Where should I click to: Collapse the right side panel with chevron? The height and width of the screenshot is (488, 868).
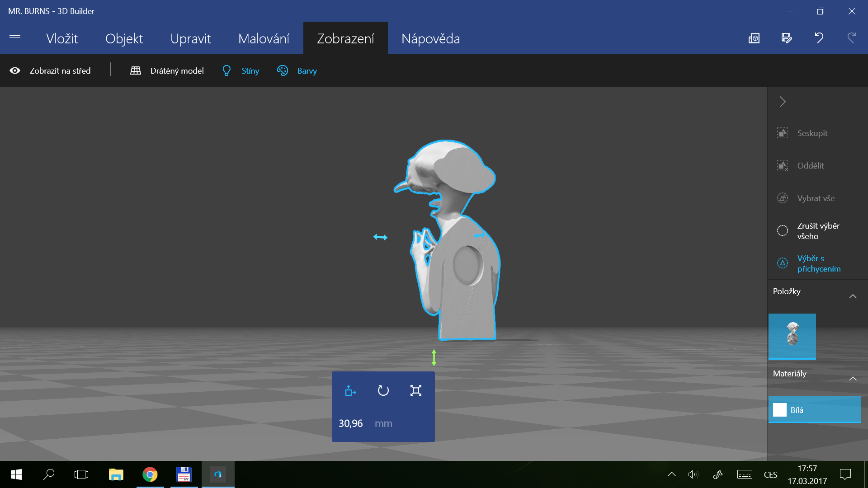[783, 102]
